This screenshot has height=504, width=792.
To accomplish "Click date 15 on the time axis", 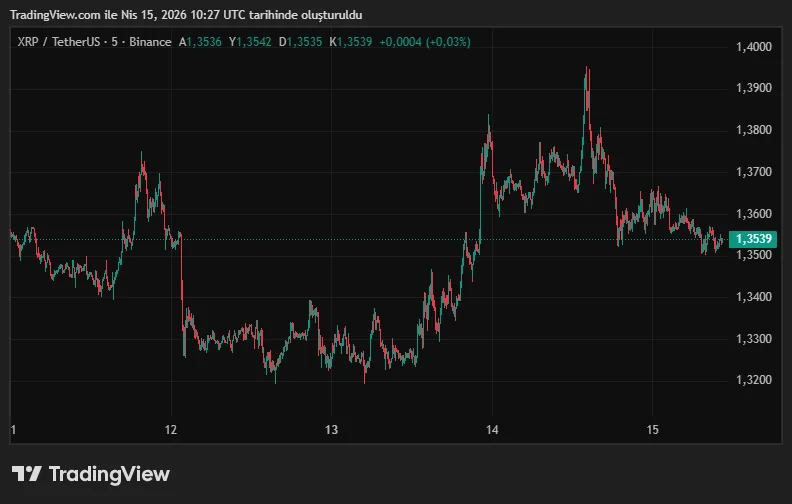I will tap(652, 430).
